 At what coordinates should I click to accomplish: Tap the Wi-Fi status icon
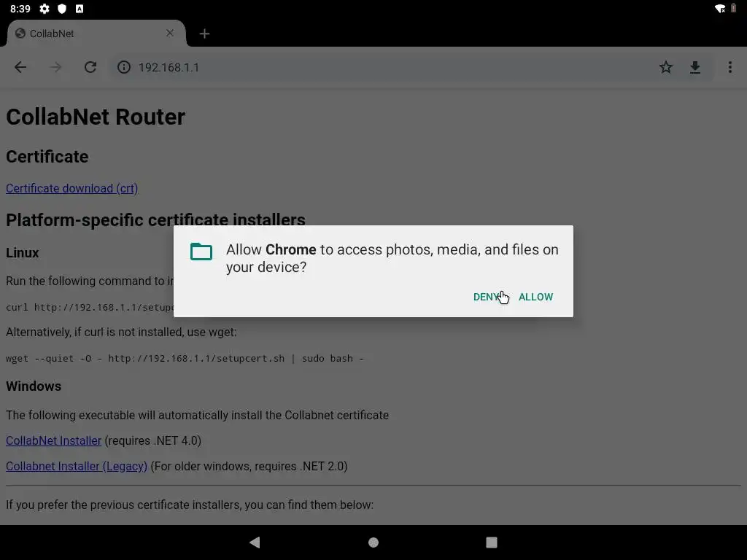720,9
